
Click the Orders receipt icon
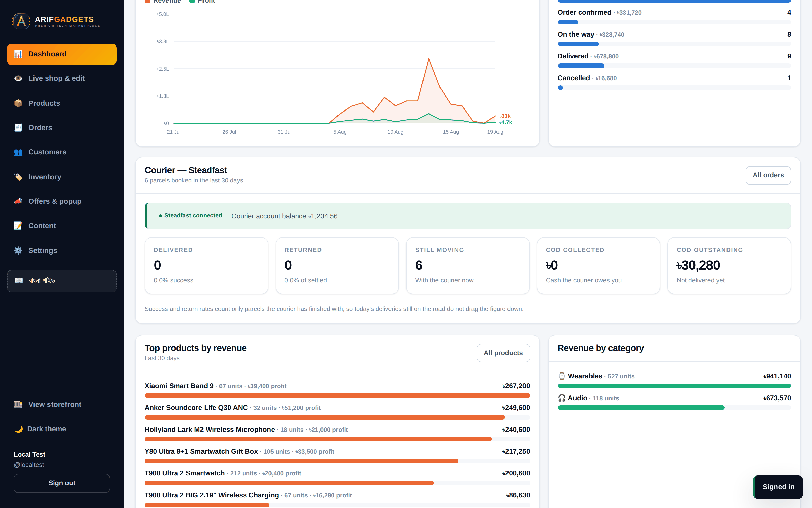point(18,128)
